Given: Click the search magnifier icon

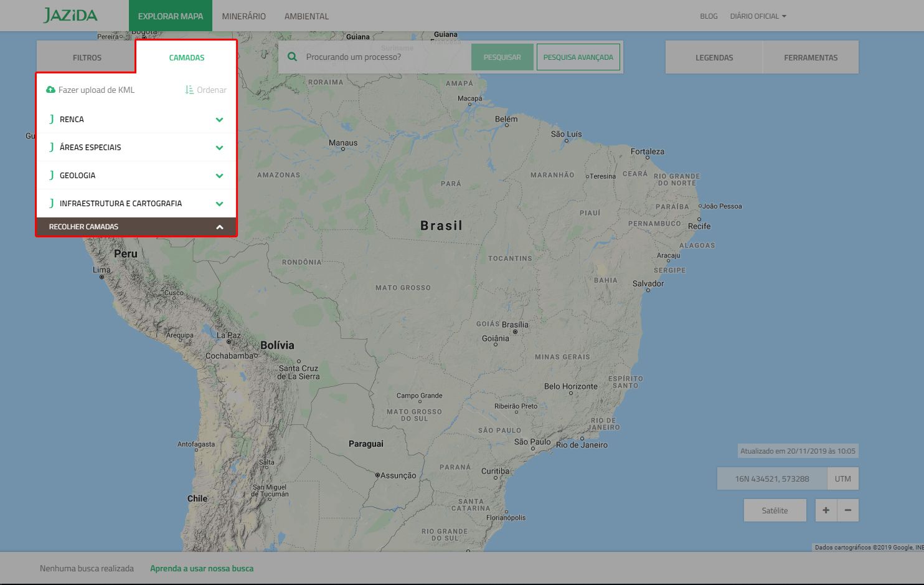Looking at the screenshot, I should pyautogui.click(x=292, y=57).
